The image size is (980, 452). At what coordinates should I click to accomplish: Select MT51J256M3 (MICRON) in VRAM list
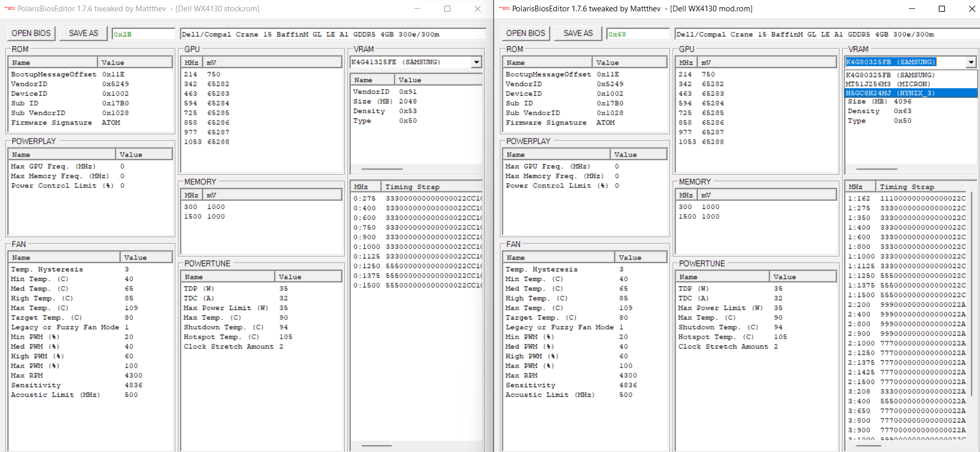pyautogui.click(x=911, y=84)
